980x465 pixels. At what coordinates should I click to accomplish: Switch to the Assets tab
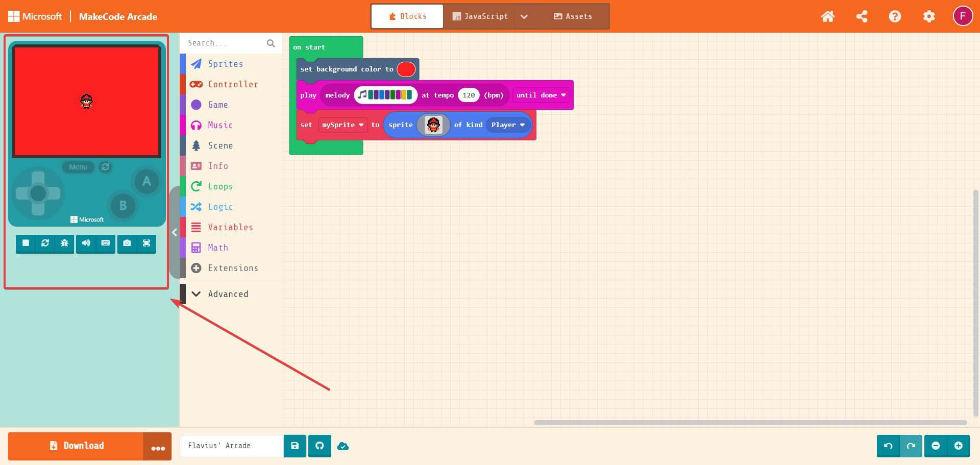click(x=573, y=16)
